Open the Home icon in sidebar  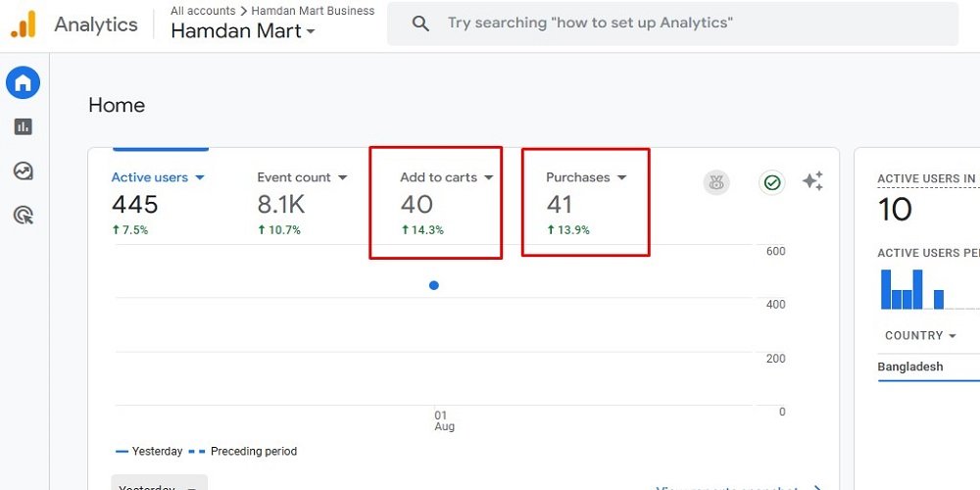(24, 83)
